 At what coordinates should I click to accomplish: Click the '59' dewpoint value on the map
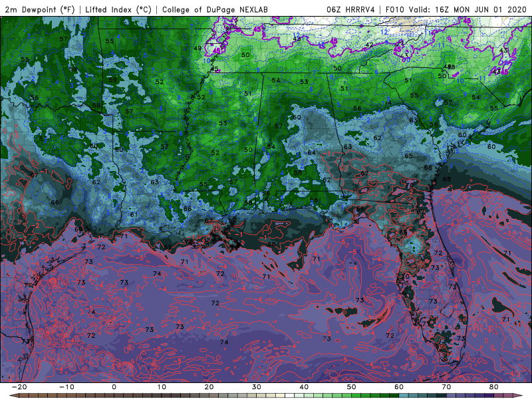(112, 80)
